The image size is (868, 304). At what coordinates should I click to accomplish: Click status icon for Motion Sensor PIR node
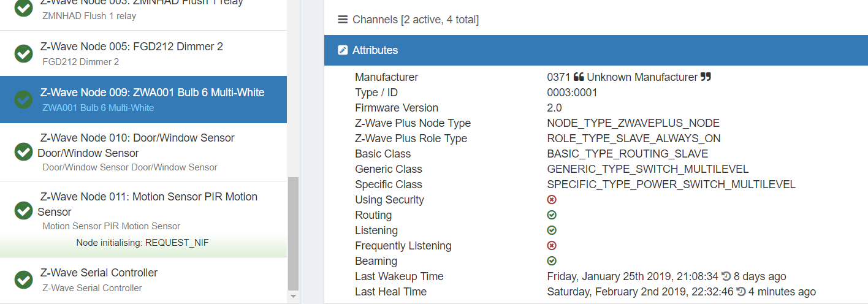coord(23,210)
